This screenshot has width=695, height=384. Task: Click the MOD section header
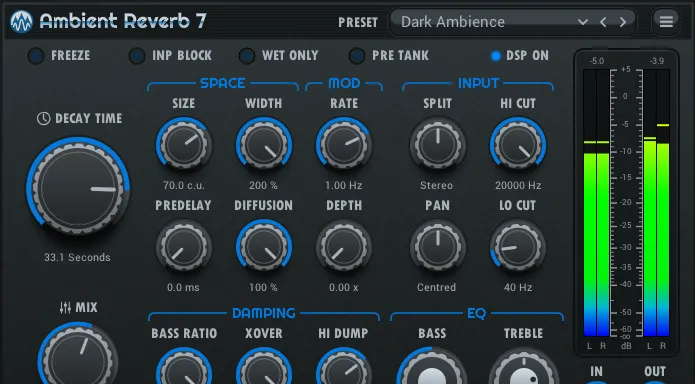[344, 83]
